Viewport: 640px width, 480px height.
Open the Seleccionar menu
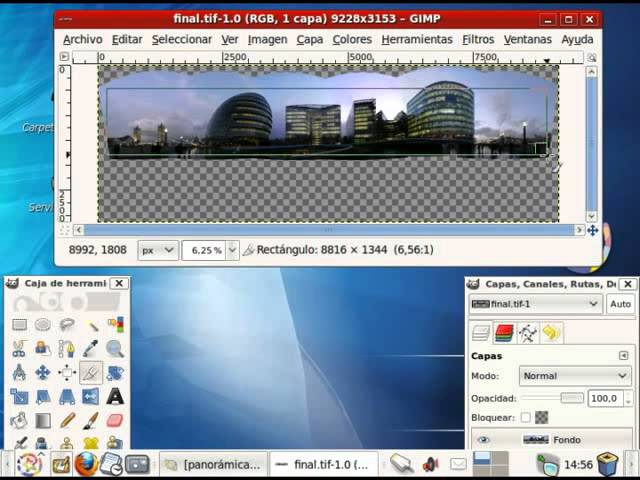[x=182, y=40]
